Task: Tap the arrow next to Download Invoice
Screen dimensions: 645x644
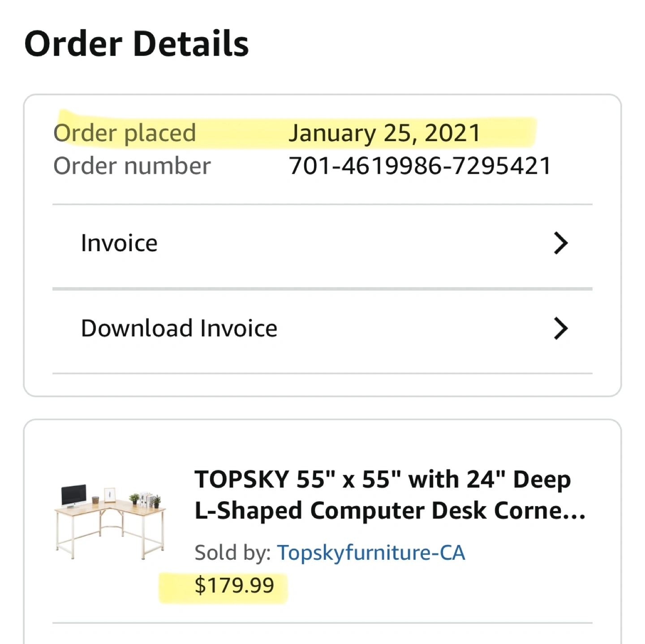Action: pos(560,328)
